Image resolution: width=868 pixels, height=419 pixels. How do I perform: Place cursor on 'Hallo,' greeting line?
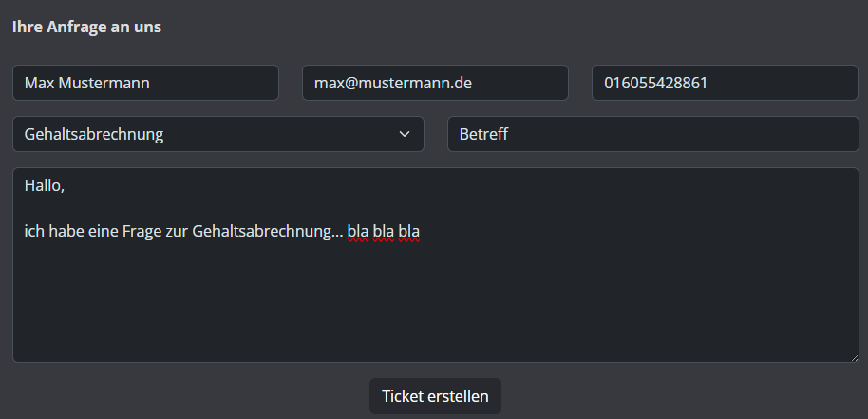[45, 186]
